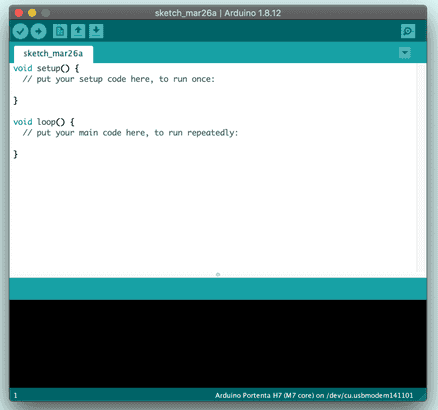Click the editor's vertical scrollbar track
The image size is (438, 410).
coord(421,168)
